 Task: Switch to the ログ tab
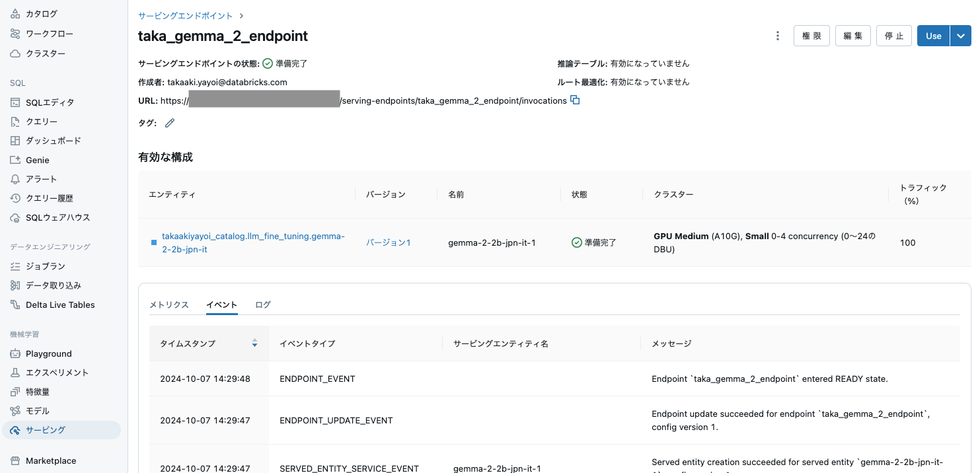[x=263, y=305]
